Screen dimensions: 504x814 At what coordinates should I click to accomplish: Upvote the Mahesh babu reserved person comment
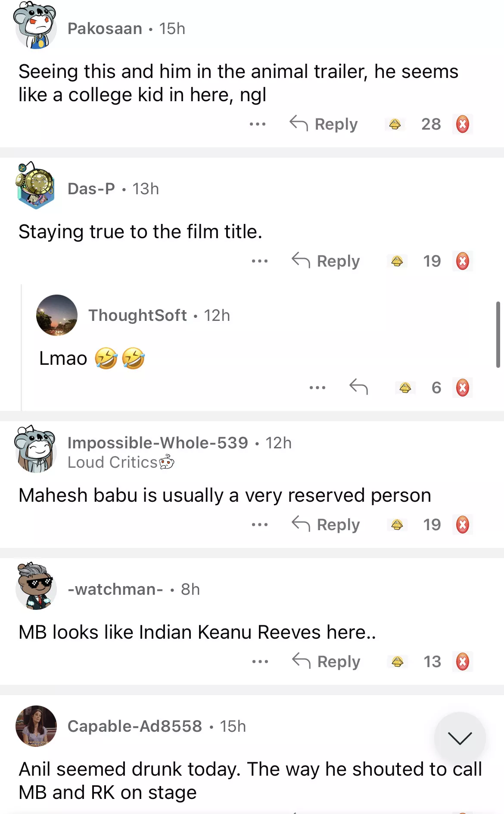point(397,525)
